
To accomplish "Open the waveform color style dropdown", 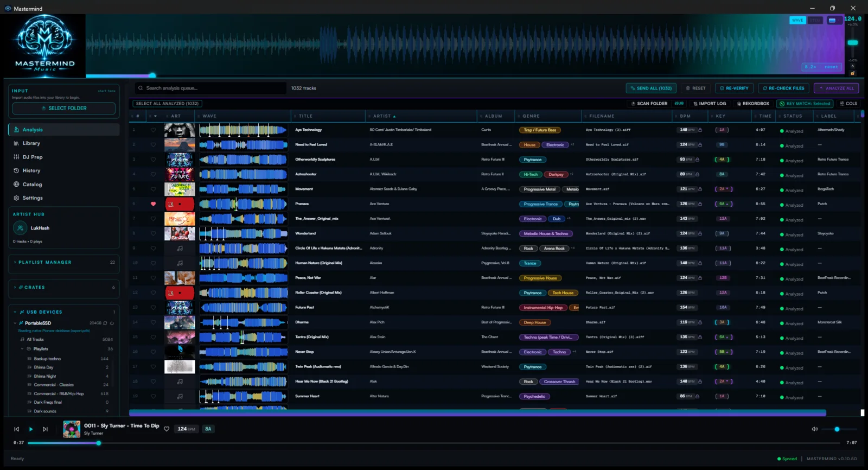I will tap(834, 20).
